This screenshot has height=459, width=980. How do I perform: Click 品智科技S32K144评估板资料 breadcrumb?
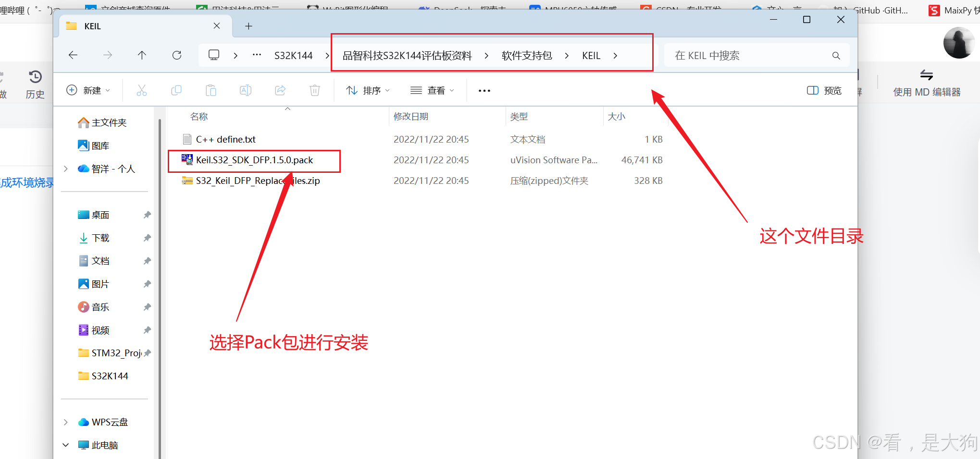click(x=407, y=56)
